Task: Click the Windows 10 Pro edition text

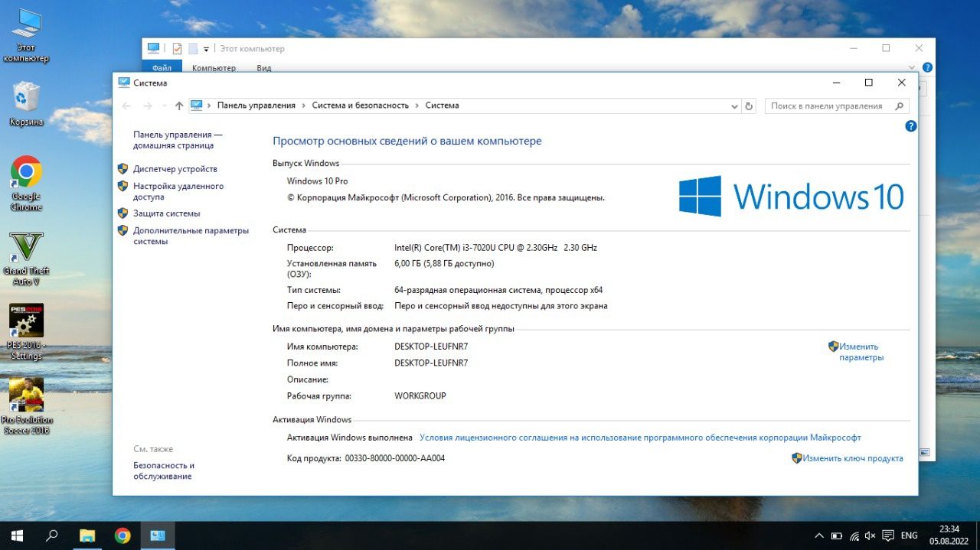Action: point(317,181)
